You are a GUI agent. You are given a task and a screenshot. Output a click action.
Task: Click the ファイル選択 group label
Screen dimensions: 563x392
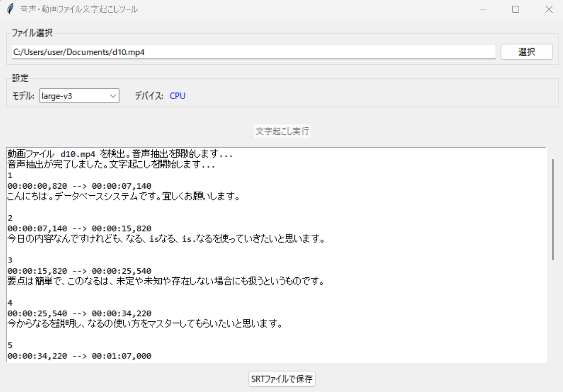[32, 33]
